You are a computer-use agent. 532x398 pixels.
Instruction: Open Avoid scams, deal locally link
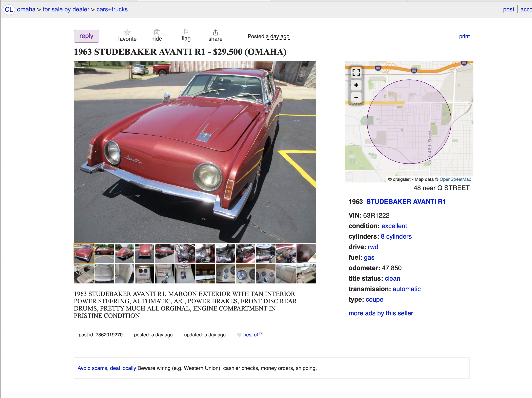(x=107, y=368)
